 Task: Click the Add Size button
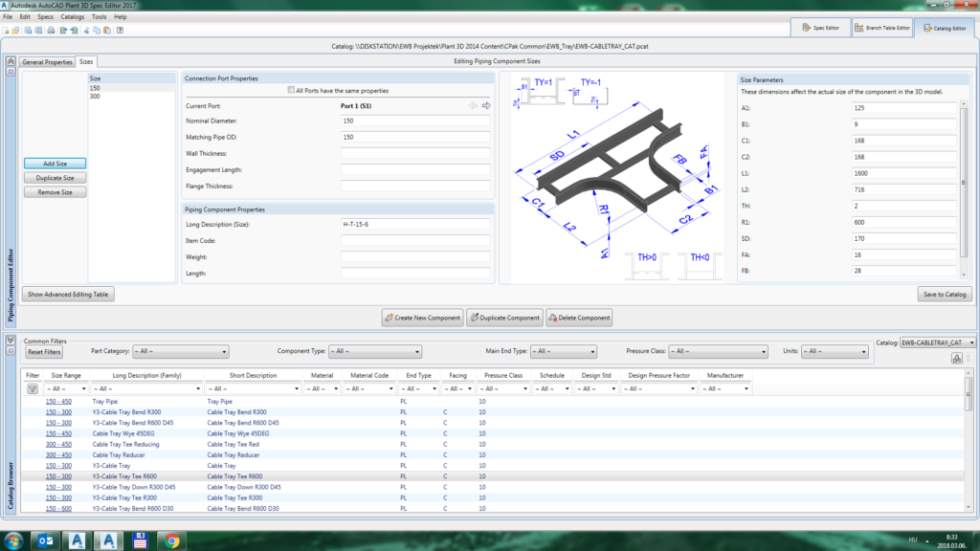click(x=55, y=164)
